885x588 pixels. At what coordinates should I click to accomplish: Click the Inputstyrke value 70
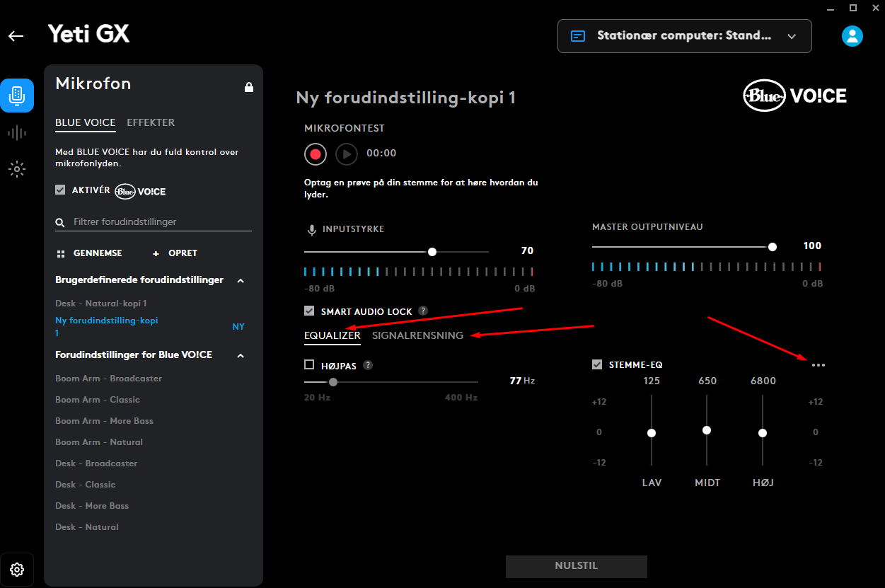tap(527, 250)
